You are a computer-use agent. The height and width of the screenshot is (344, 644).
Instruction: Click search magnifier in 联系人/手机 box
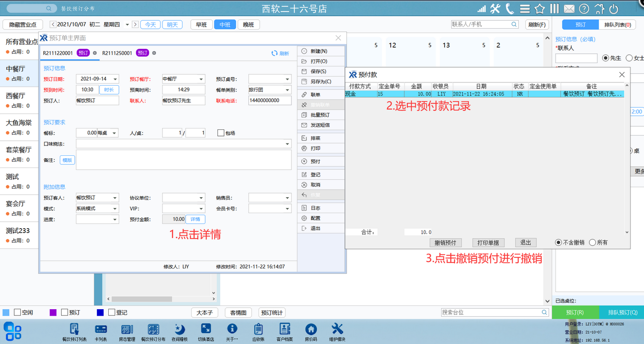click(514, 24)
